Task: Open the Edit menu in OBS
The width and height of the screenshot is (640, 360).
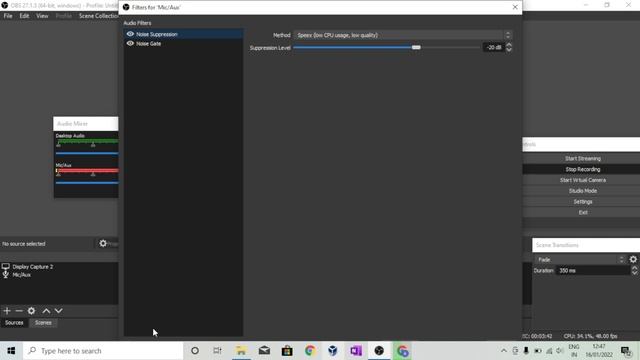Action: (x=24, y=16)
